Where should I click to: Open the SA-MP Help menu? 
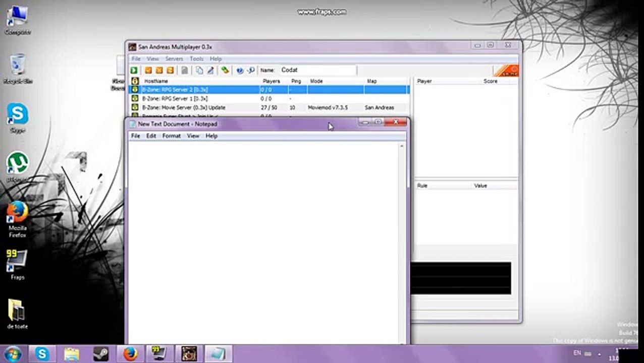tap(216, 59)
